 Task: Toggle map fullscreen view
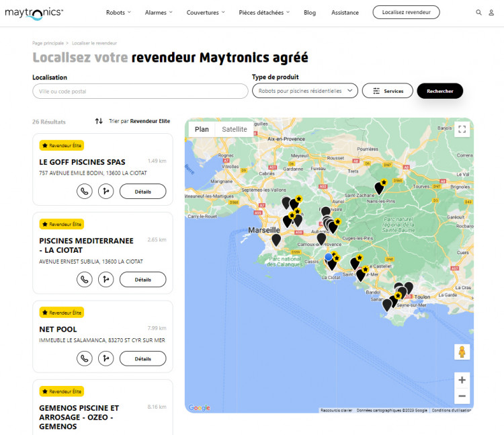point(462,129)
